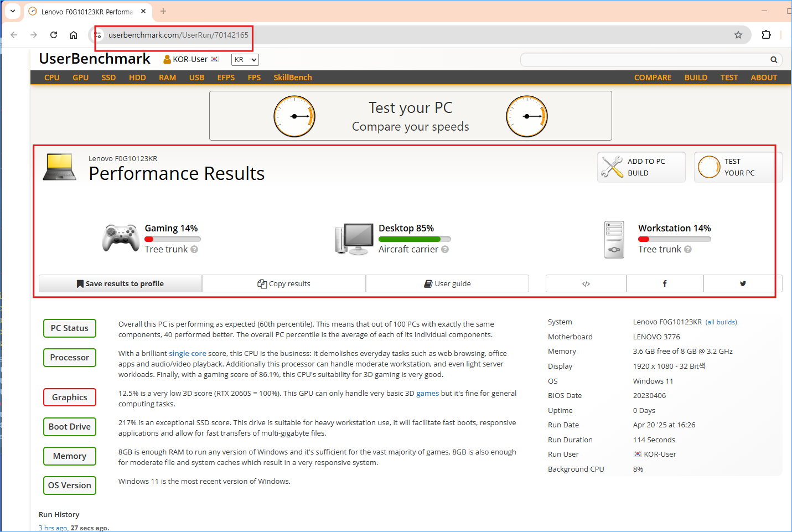Click the UserBenchmark logo

95,59
